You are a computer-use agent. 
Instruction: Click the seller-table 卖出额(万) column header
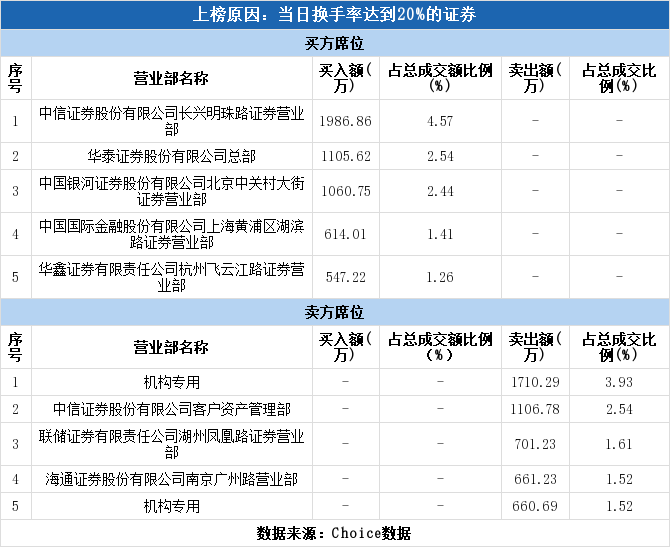click(535, 347)
